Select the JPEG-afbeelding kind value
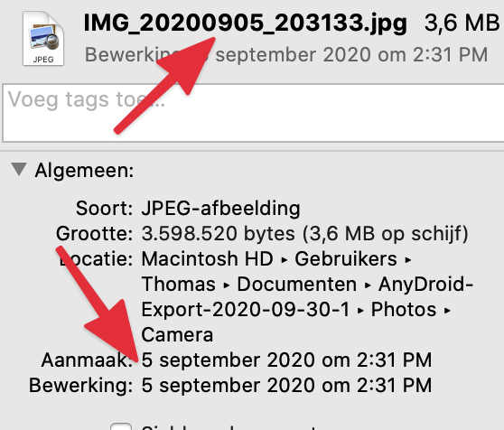Viewport: 504px width, 430px height. (220, 209)
